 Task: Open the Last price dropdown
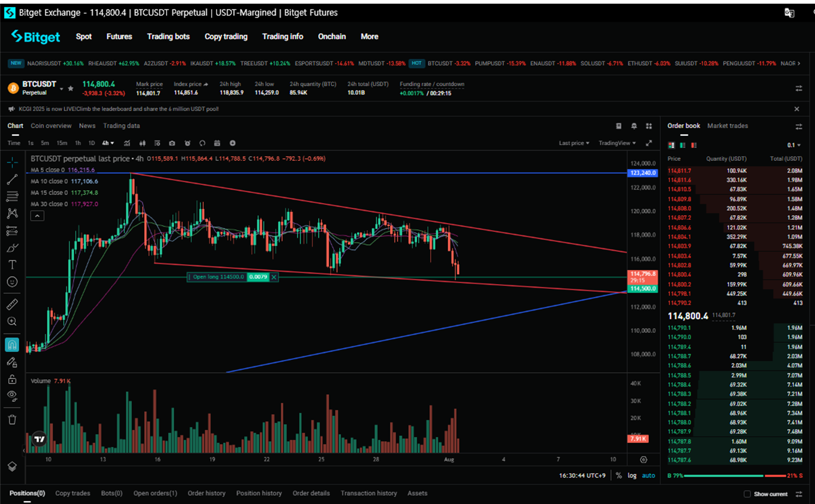574,143
